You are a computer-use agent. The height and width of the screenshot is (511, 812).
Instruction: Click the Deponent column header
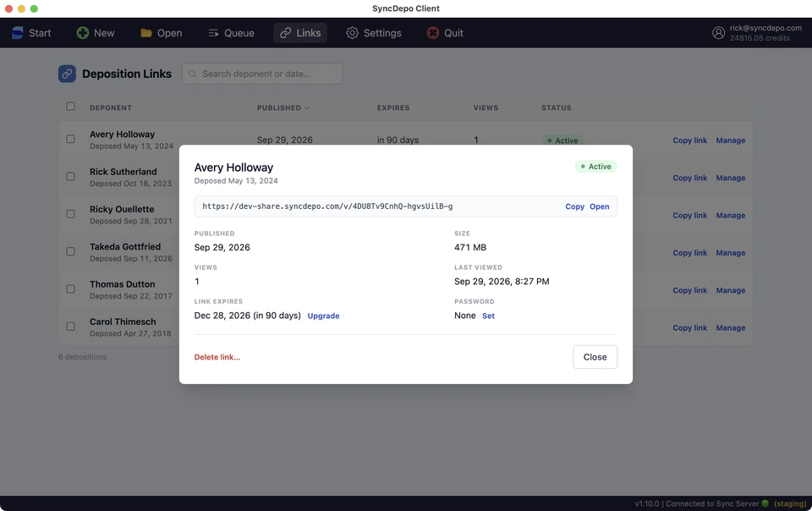[111, 107]
